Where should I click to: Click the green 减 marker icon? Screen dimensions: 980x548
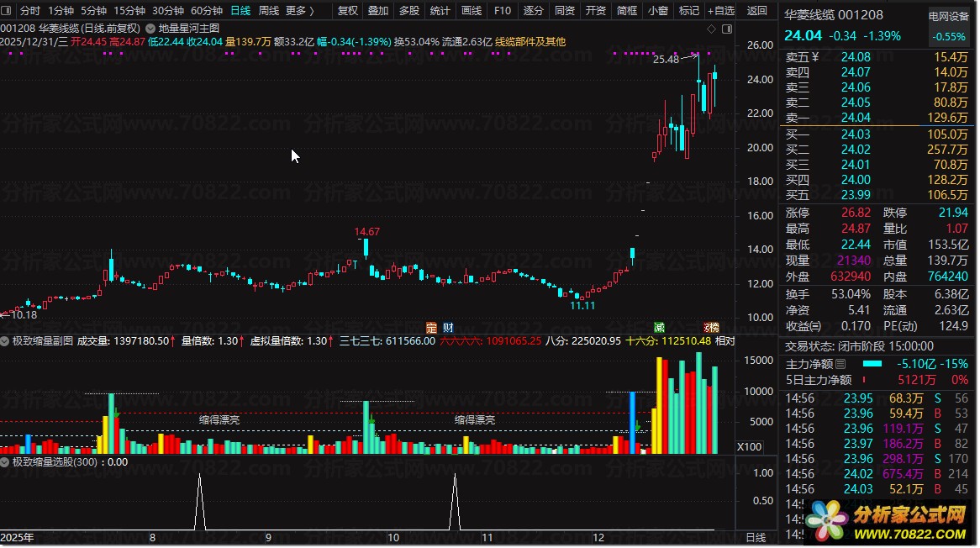click(659, 328)
